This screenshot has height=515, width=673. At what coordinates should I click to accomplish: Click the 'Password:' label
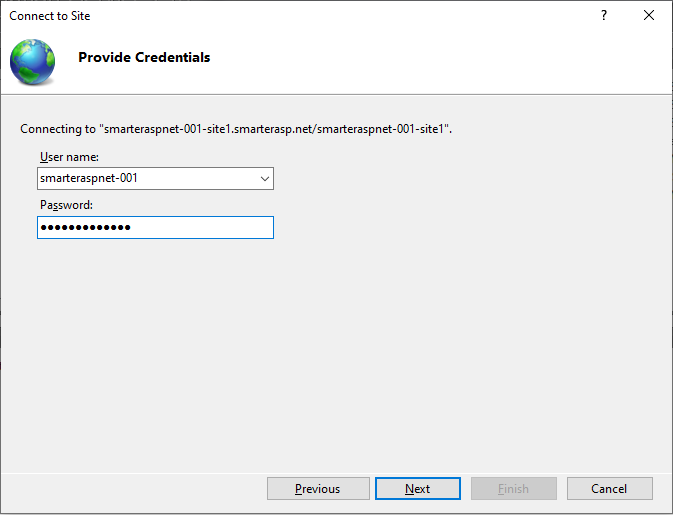(x=66, y=205)
